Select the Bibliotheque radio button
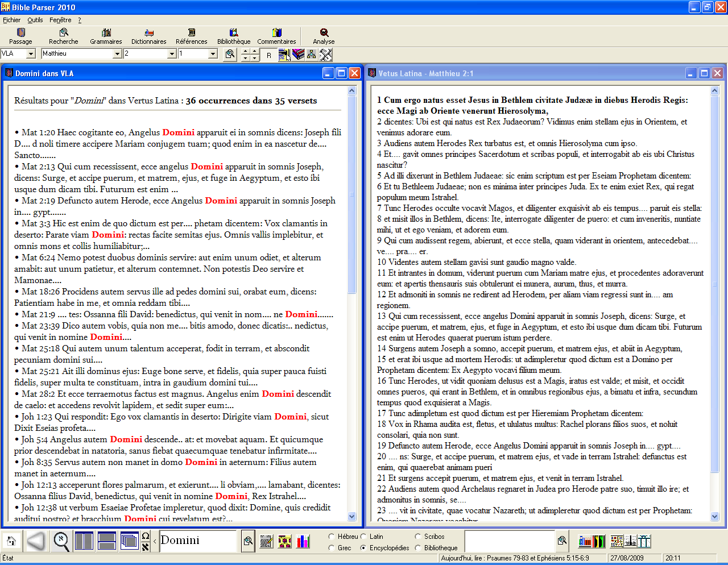This screenshot has height=565, width=728. [x=418, y=548]
